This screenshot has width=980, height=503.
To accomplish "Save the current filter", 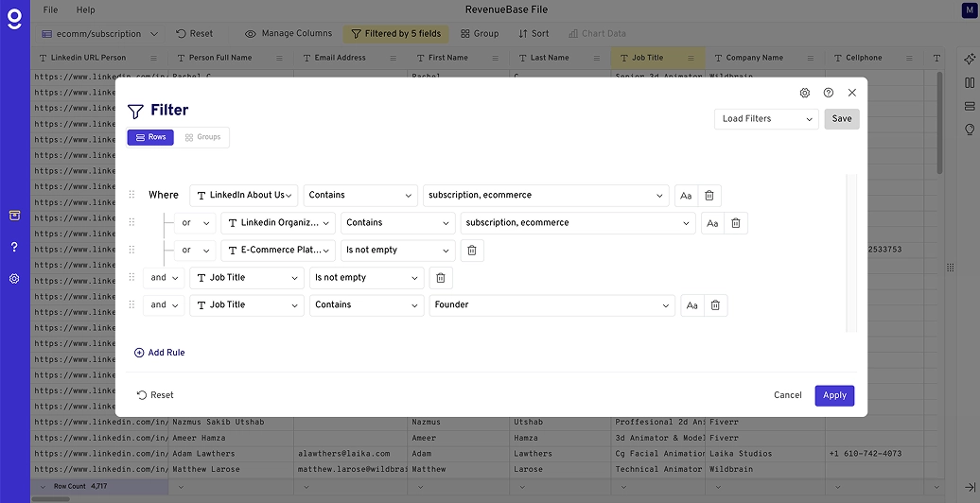I will point(842,119).
